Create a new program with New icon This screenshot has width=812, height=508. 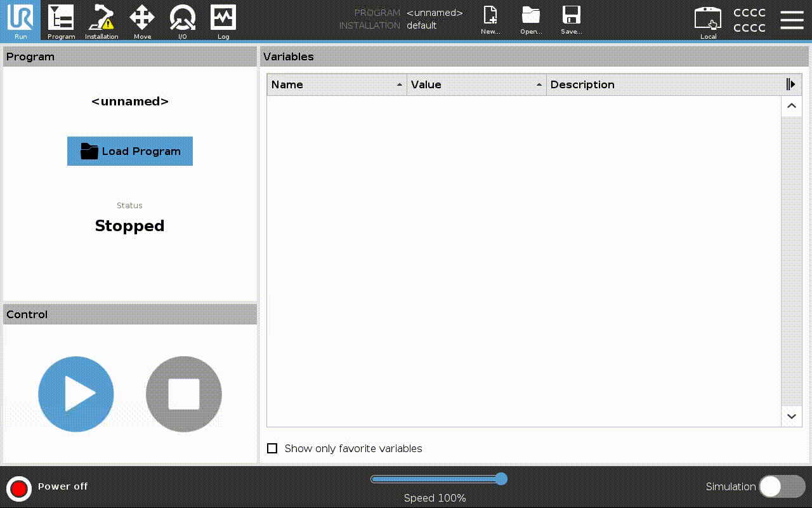pyautogui.click(x=490, y=20)
